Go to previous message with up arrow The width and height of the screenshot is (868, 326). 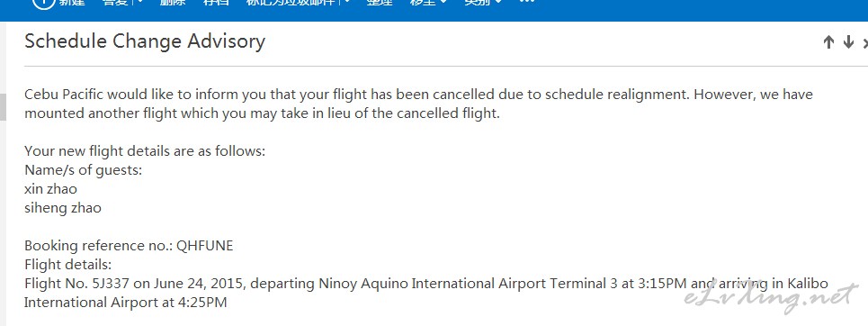point(828,42)
